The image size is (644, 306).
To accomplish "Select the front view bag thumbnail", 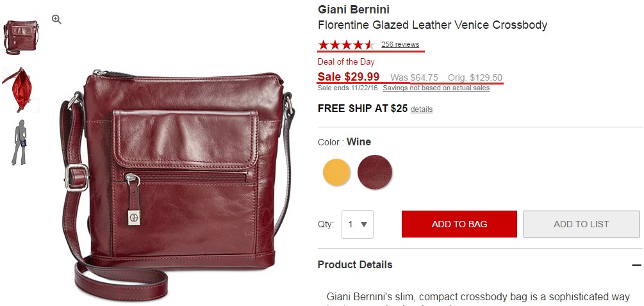I will pyautogui.click(x=21, y=36).
